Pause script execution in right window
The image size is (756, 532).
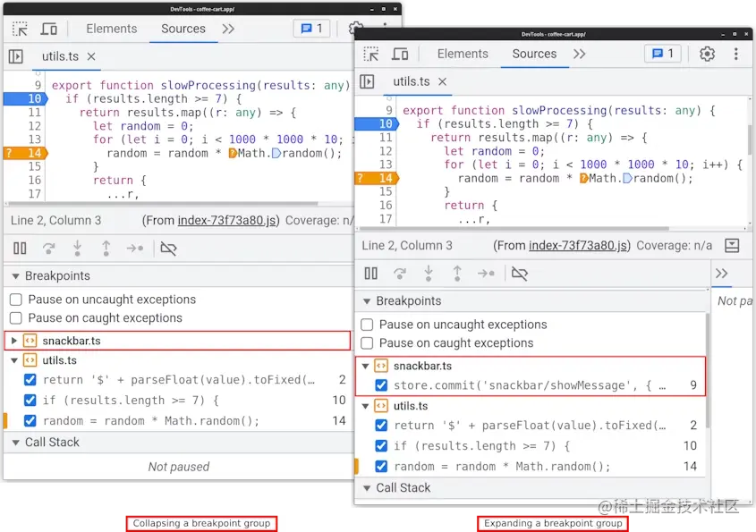[x=370, y=274]
